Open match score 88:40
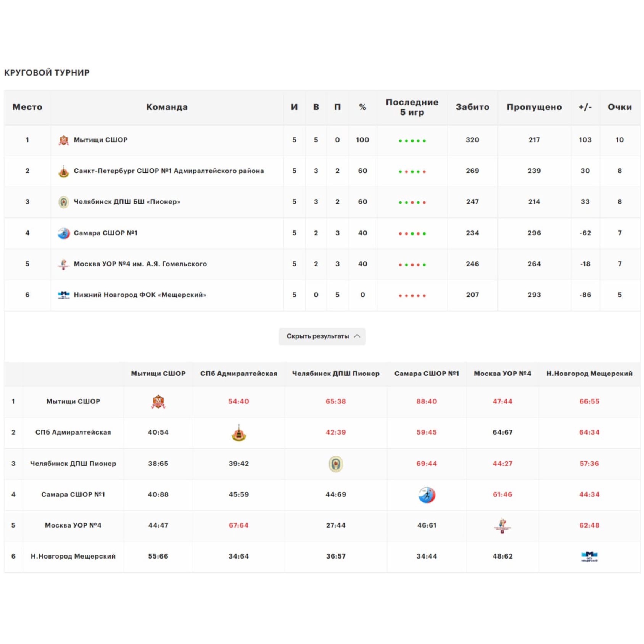This screenshot has height=644, width=644. 427,401
